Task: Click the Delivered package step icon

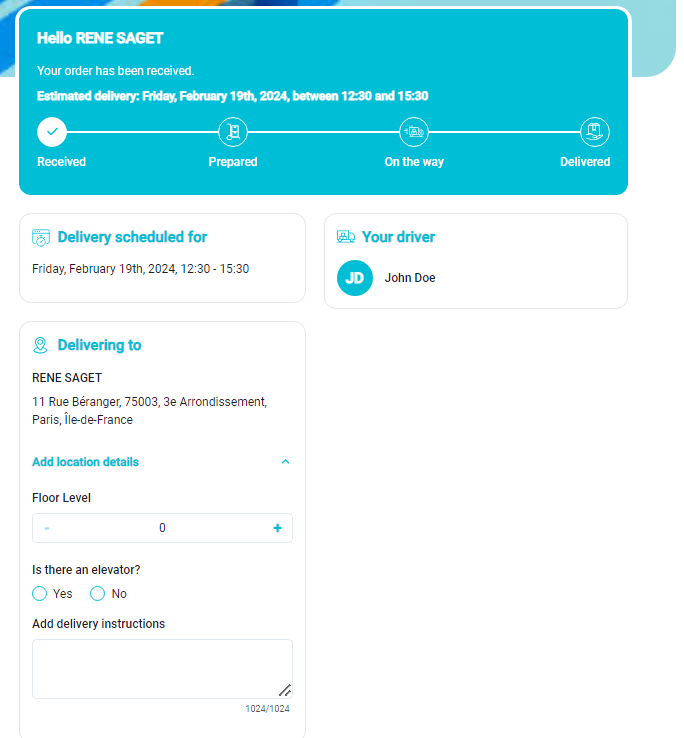Action: tap(595, 132)
